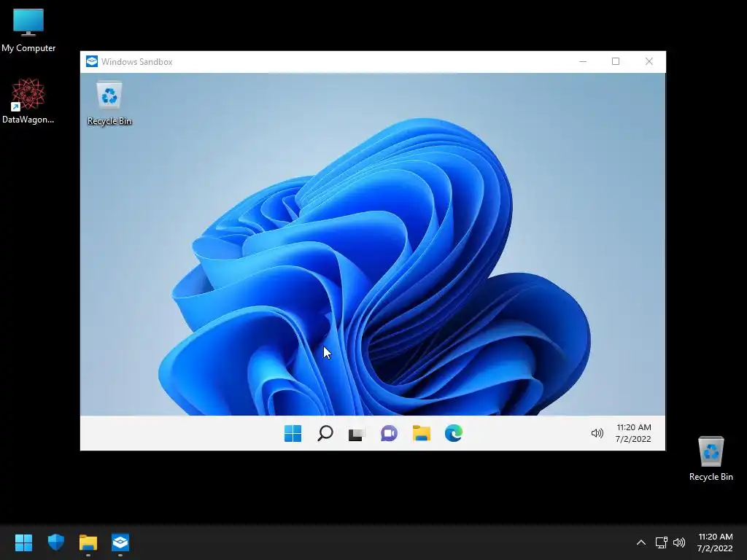747x560 pixels.
Task: Open the Start menu inside Windows Sandbox
Action: (x=293, y=433)
